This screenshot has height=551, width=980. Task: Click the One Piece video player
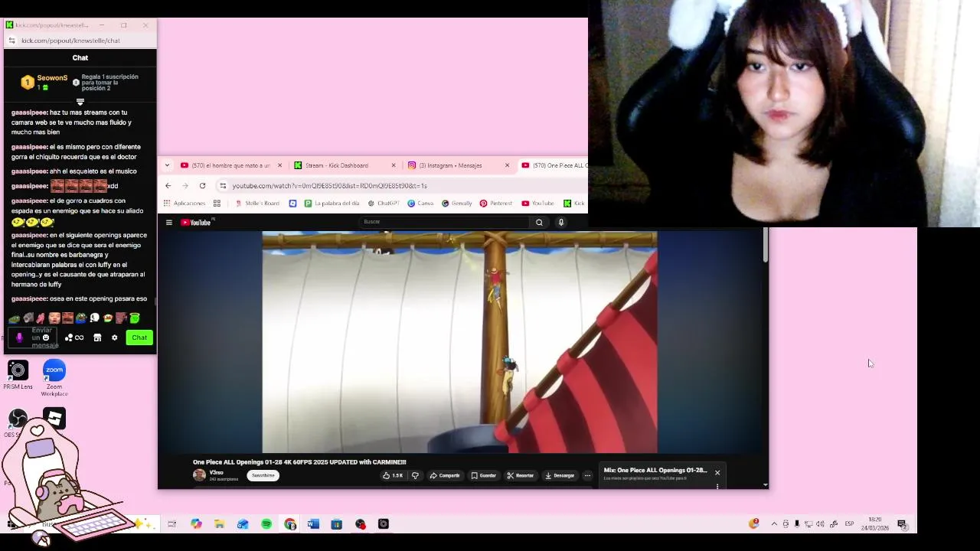pos(459,342)
